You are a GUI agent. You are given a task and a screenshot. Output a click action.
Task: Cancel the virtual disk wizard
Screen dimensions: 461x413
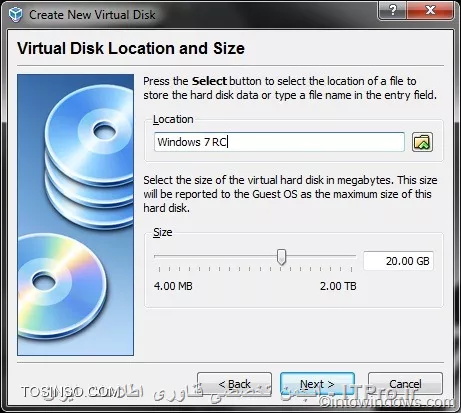(405, 384)
